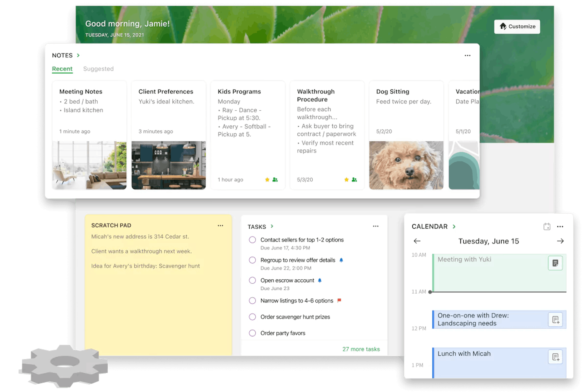This screenshot has width=588, height=392.
Task: Click the 27 more tasks count
Action: coord(361,349)
